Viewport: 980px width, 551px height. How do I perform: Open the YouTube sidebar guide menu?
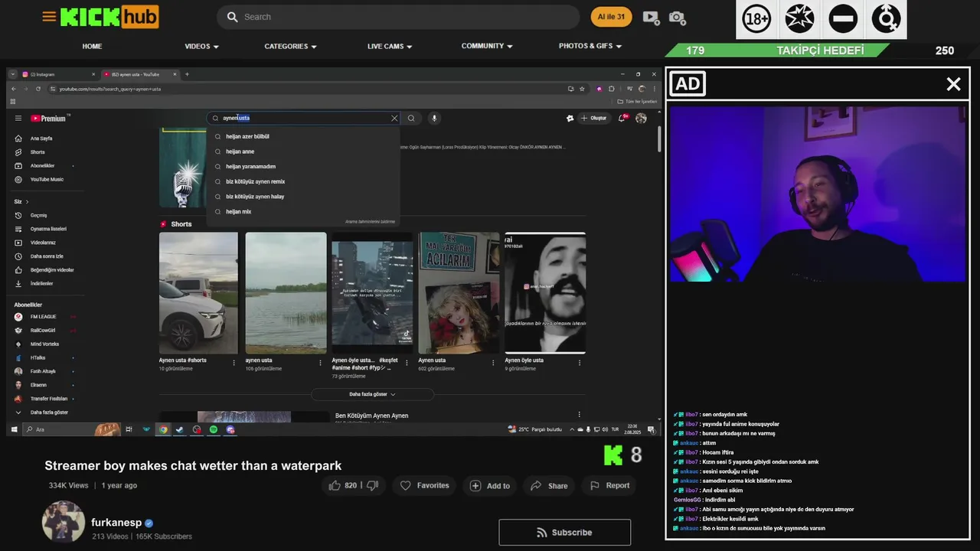pos(18,118)
